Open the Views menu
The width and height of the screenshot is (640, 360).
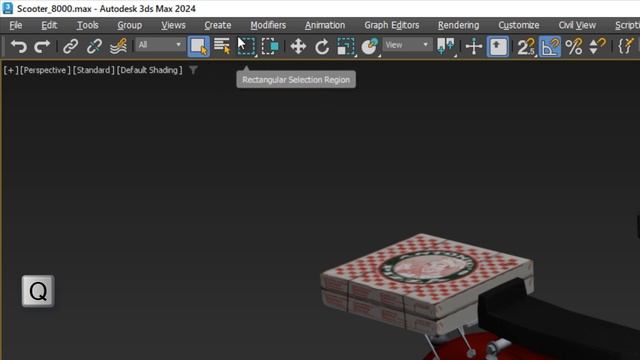(x=173, y=25)
